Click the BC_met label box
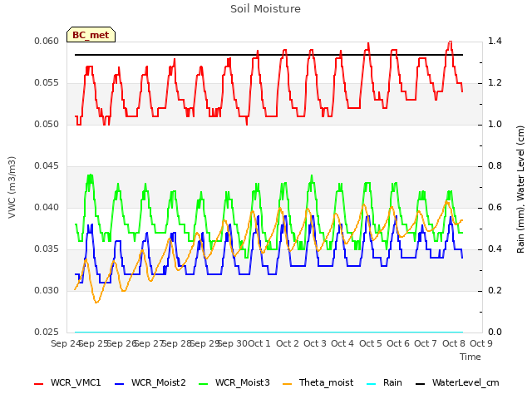The image size is (532, 399). click(x=91, y=35)
